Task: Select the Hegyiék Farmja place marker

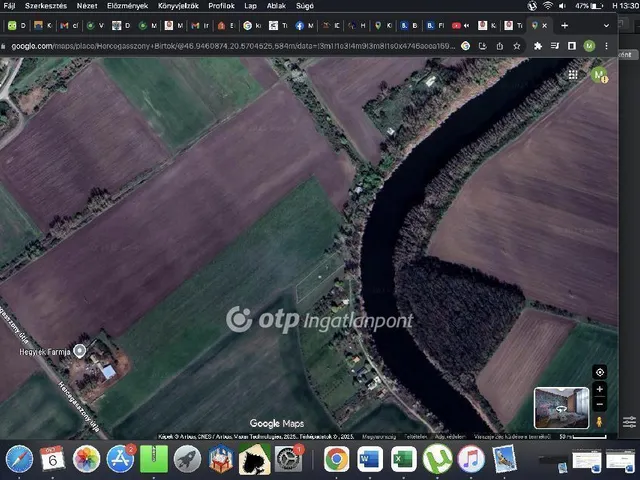Action: [80, 351]
